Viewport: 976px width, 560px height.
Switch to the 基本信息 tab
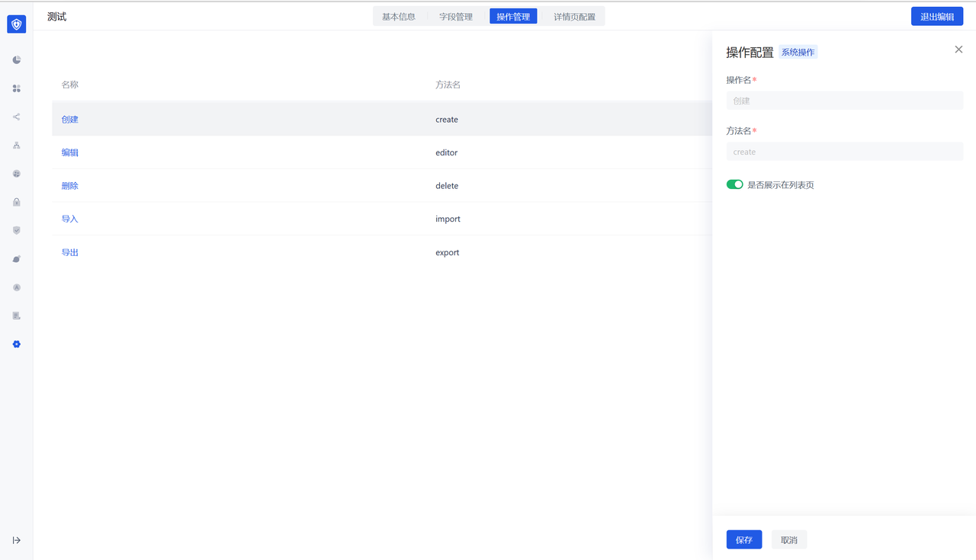[x=399, y=17]
